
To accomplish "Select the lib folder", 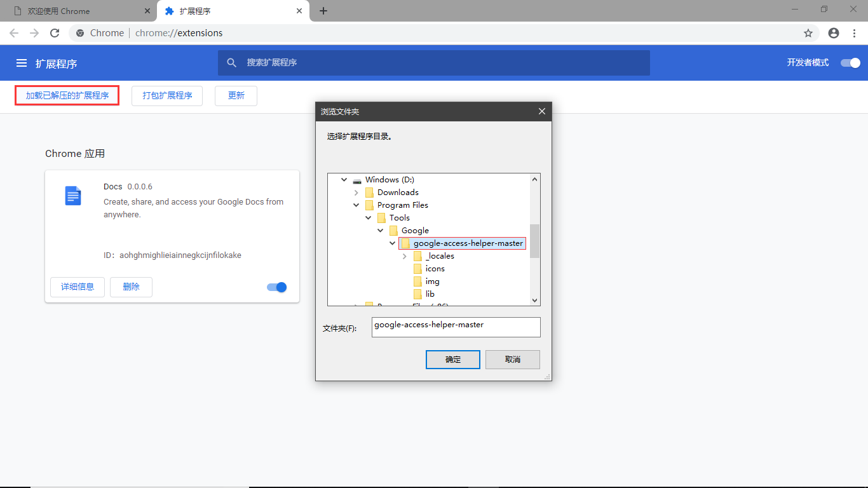I will point(430,294).
